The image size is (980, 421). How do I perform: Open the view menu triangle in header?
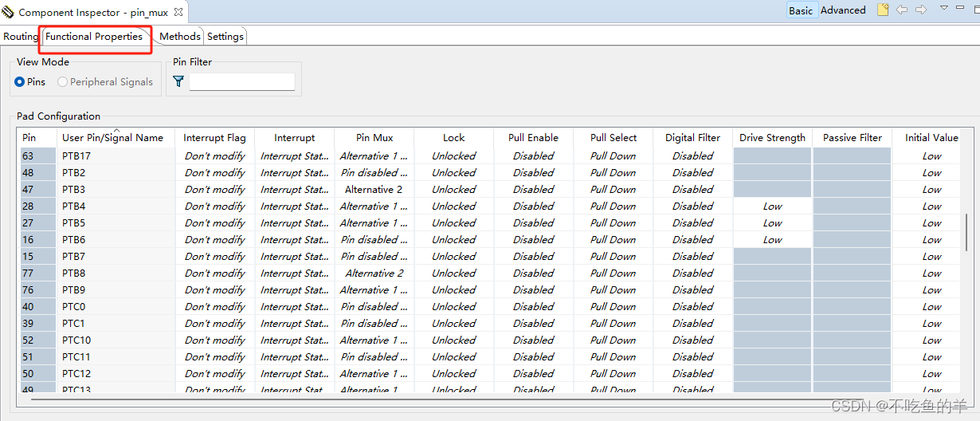coord(943,8)
